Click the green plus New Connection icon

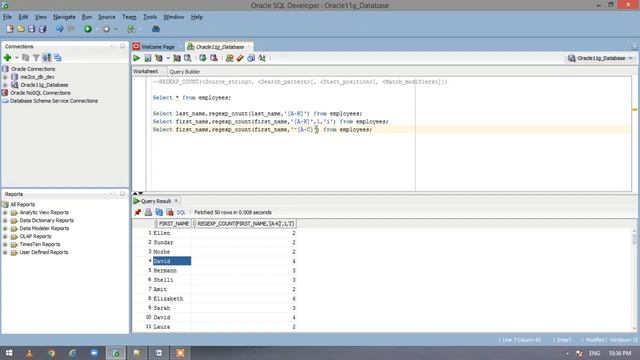click(x=7, y=58)
